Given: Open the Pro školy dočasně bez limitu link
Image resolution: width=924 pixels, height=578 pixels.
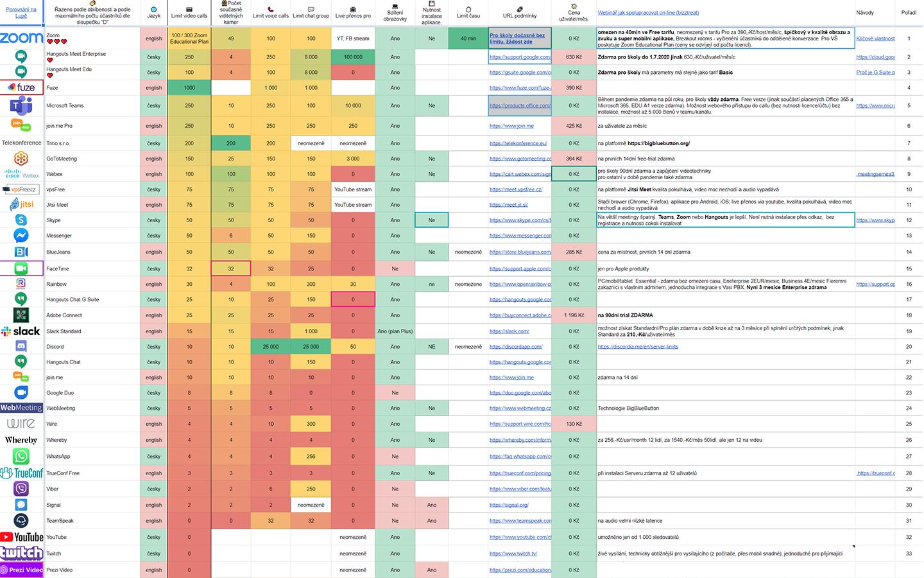Looking at the screenshot, I should pos(517,39).
